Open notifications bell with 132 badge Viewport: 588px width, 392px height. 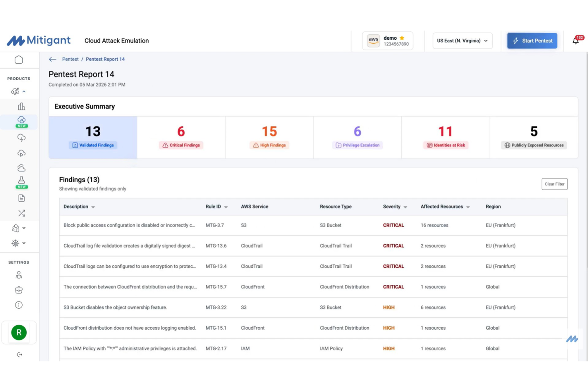(576, 41)
